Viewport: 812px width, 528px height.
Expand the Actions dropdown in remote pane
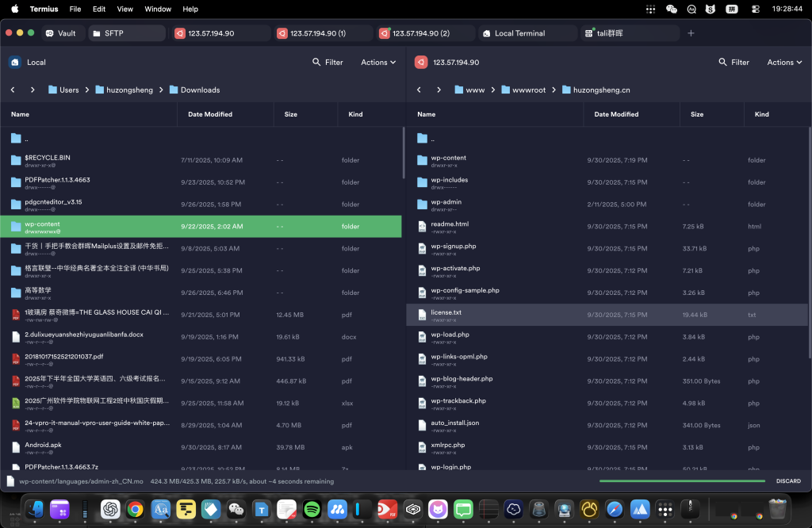(784, 62)
